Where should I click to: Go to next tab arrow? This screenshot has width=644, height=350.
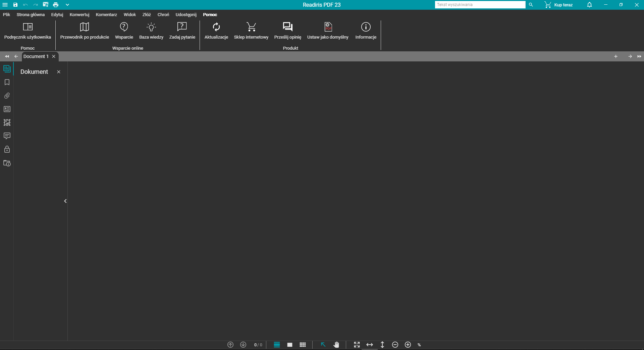pos(630,56)
